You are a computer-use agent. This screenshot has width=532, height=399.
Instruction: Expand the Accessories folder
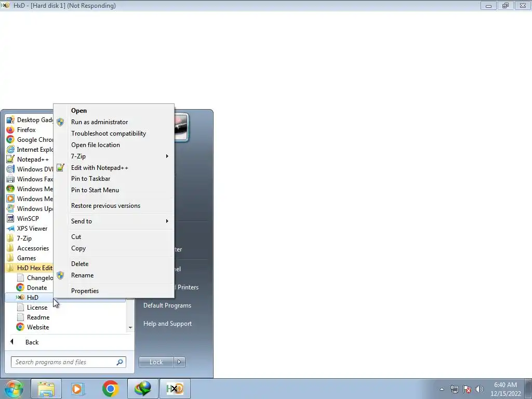29,248
